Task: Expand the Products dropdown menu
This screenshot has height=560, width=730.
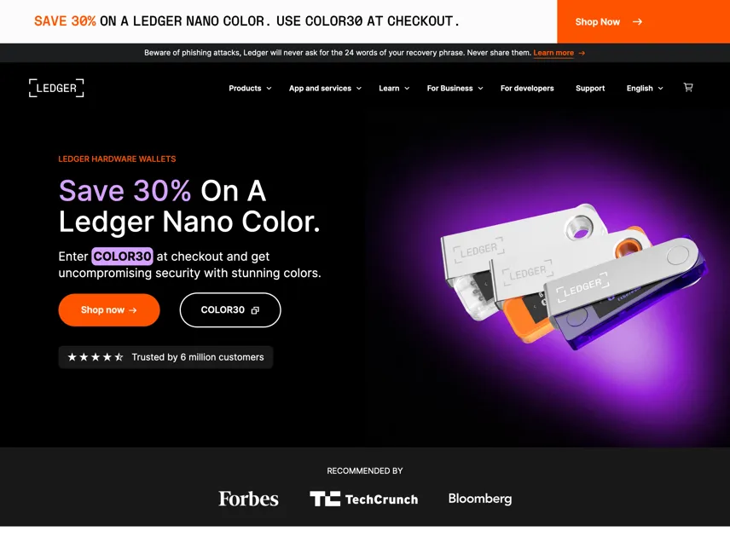Action: point(250,88)
